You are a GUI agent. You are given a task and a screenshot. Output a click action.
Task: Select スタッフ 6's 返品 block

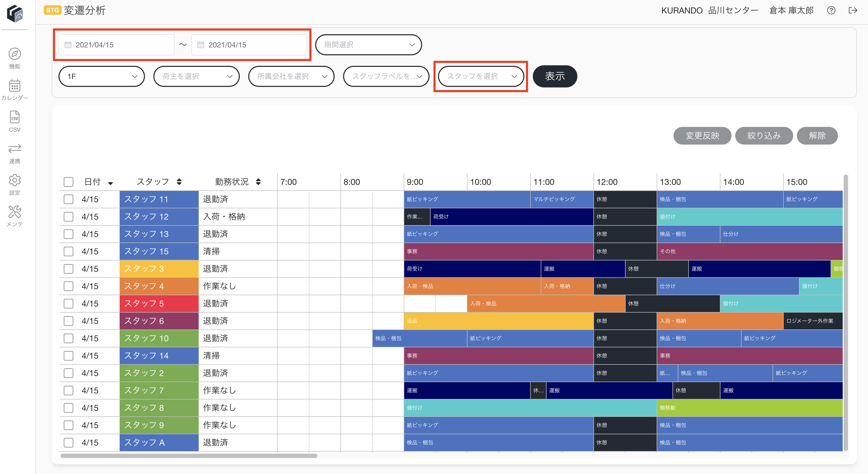(x=499, y=321)
